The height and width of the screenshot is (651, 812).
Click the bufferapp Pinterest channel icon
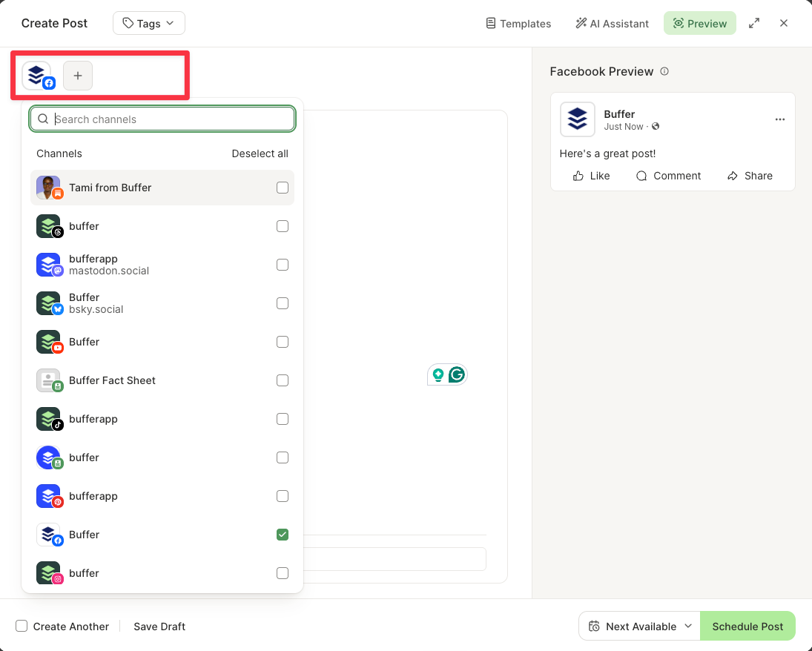[49, 496]
